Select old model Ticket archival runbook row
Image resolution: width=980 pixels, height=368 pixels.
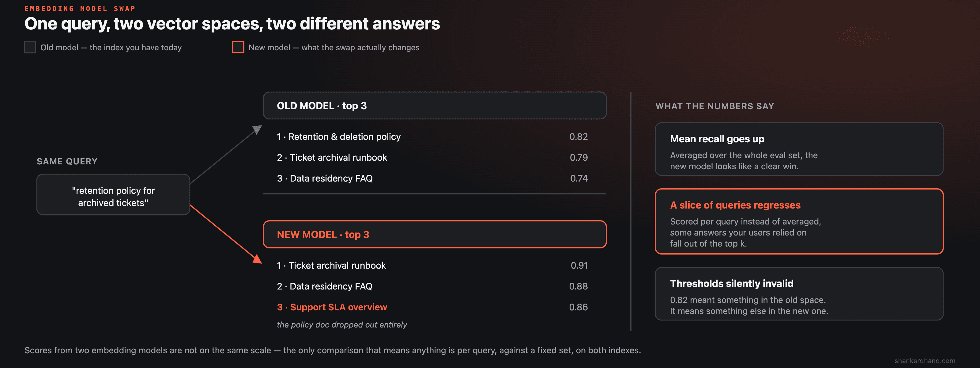(x=432, y=157)
